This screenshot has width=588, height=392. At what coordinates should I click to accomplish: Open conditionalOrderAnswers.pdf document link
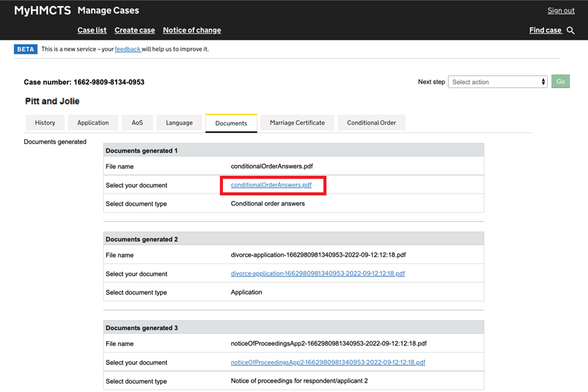(271, 185)
